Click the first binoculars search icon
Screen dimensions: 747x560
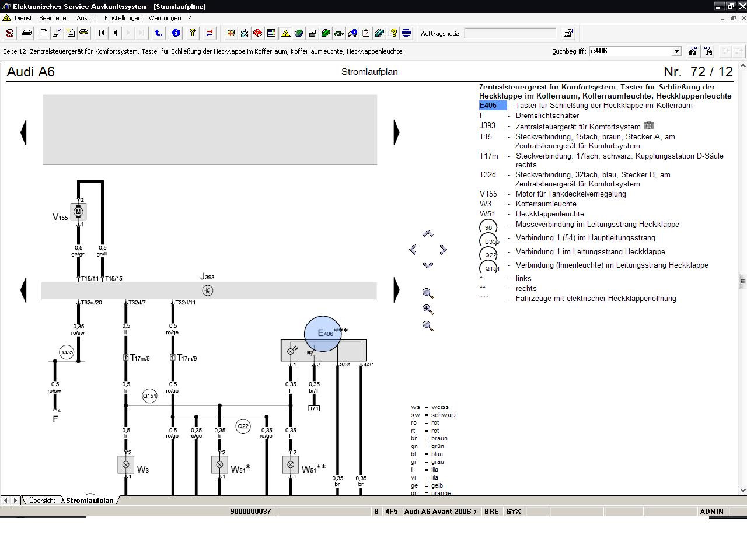693,51
